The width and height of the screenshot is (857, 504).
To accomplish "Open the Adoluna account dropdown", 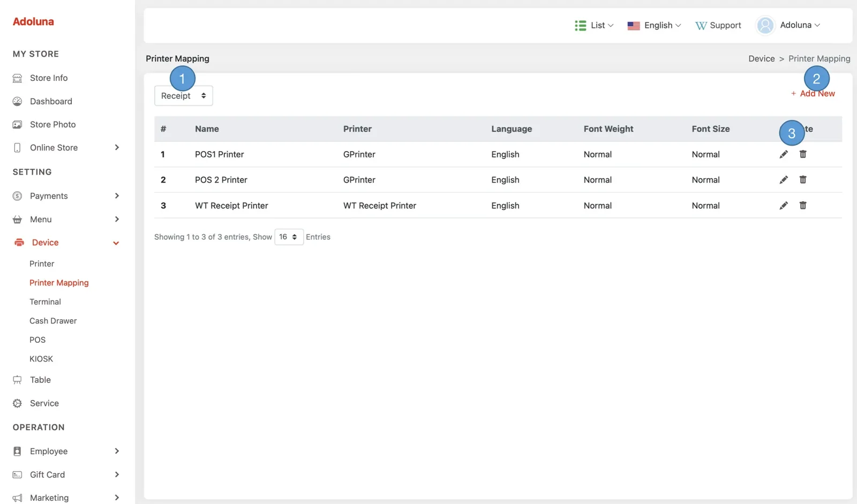I will [800, 25].
